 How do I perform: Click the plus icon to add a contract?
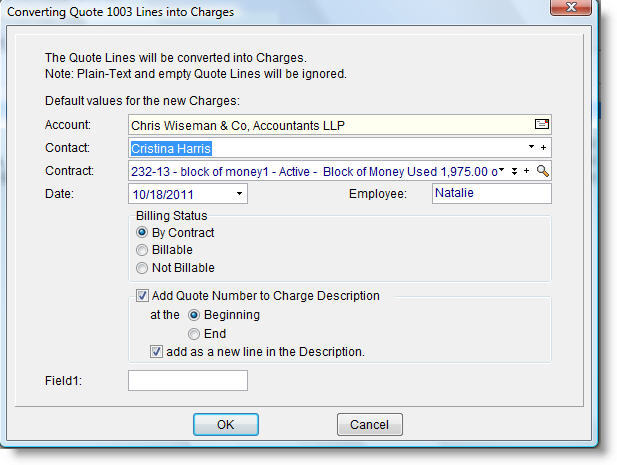pyautogui.click(x=528, y=171)
